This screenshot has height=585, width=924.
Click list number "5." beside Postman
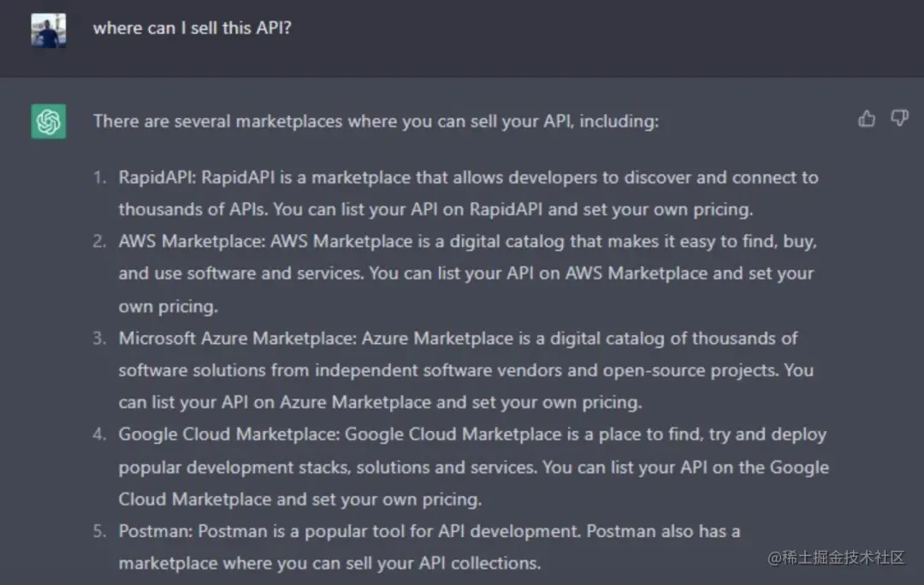(x=99, y=531)
